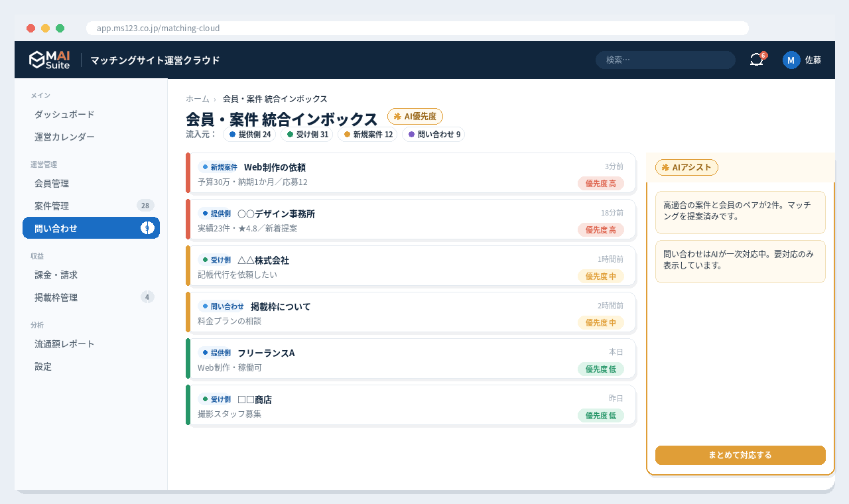The image size is (849, 504).
Task: Open 運営カレンダー in the sidebar
Action: coord(91,137)
